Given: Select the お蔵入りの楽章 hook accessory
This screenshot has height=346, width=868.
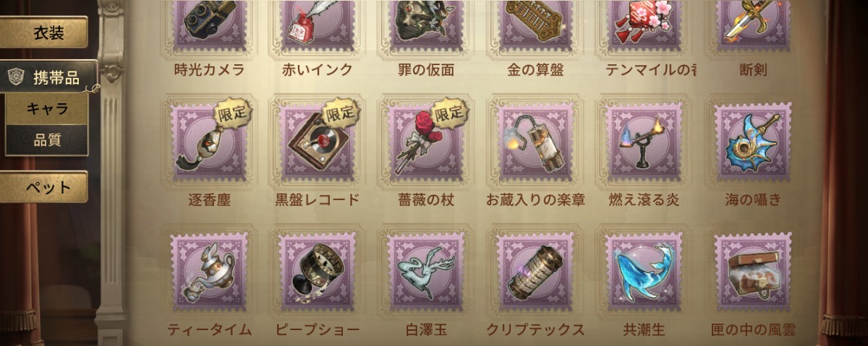Looking at the screenshot, I should point(536,142).
